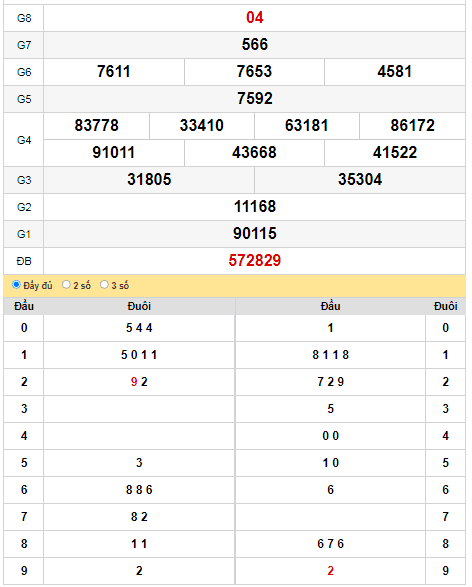Click tail values "5 4 4" for head 0

pyautogui.click(x=139, y=328)
